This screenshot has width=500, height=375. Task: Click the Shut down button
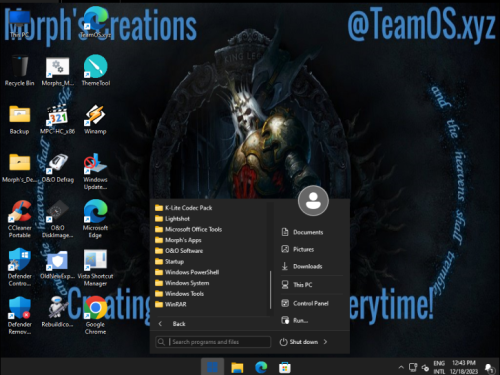point(299,342)
